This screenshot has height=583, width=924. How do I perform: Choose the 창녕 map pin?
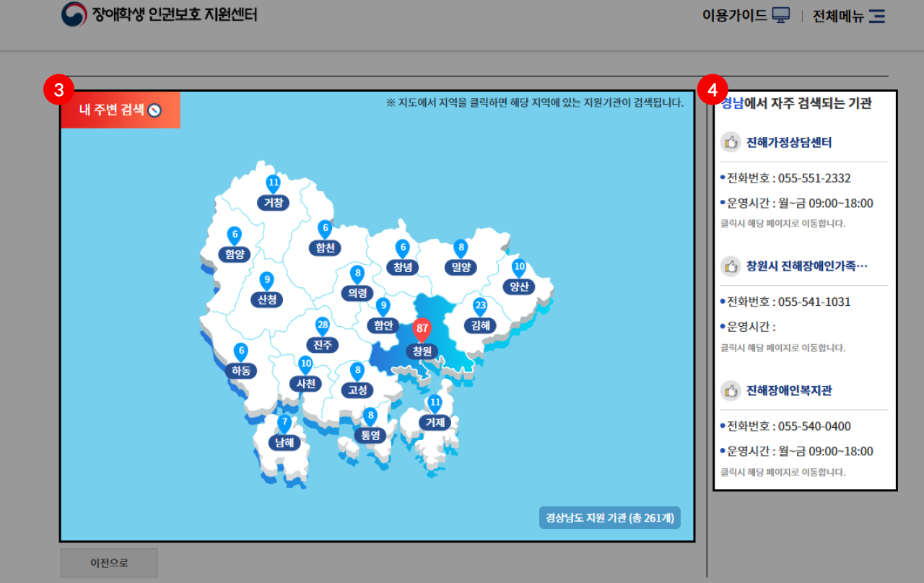click(x=403, y=258)
